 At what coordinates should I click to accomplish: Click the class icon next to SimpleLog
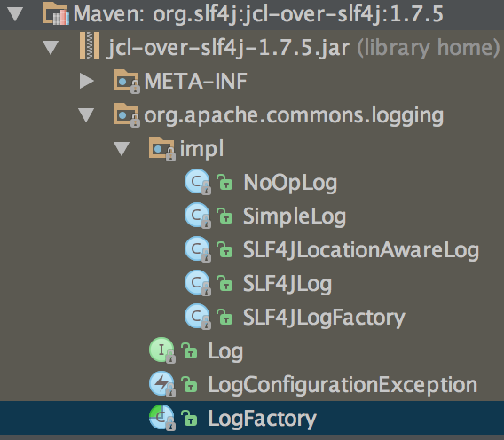point(198,216)
